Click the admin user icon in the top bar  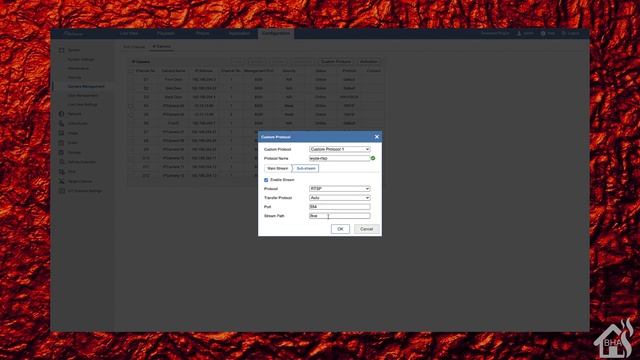tap(519, 33)
